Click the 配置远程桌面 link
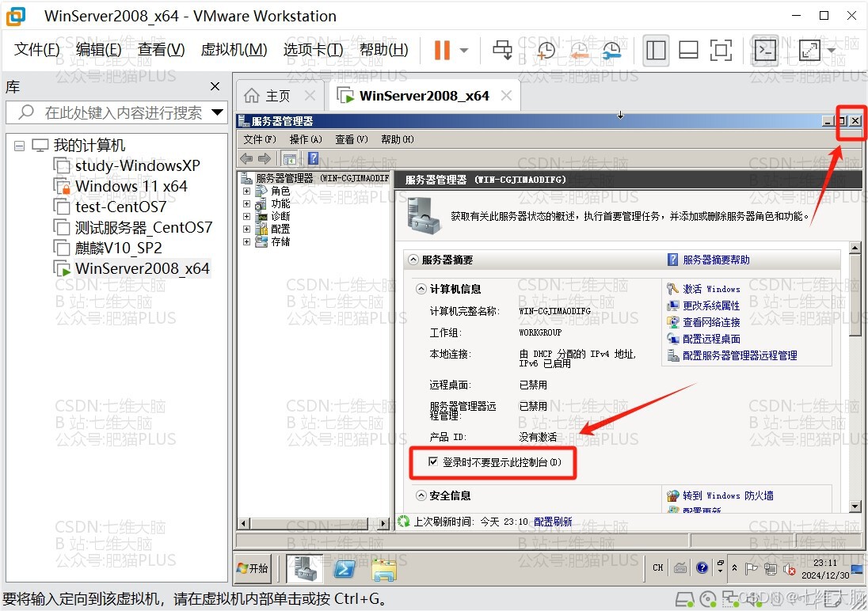Screen dimensions: 868x611 [x=710, y=339]
